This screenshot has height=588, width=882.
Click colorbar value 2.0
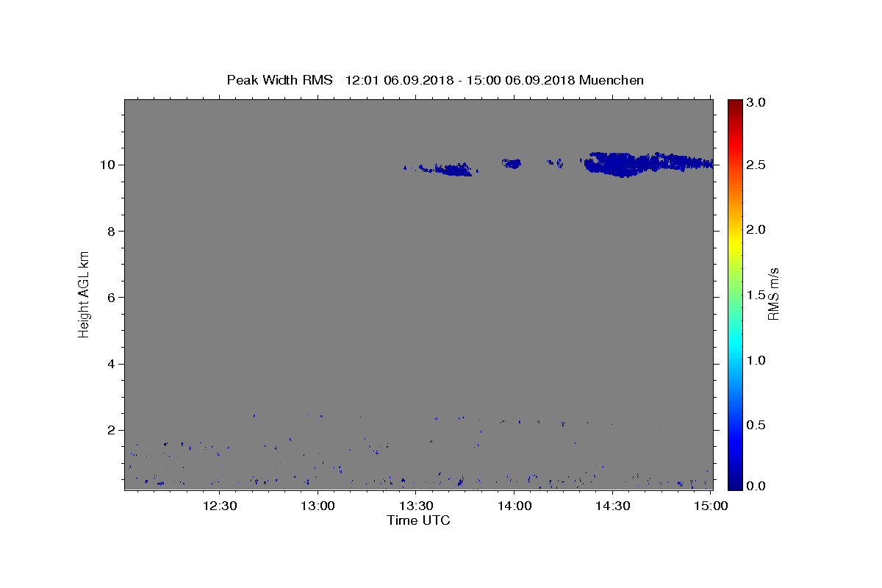pyautogui.click(x=756, y=230)
